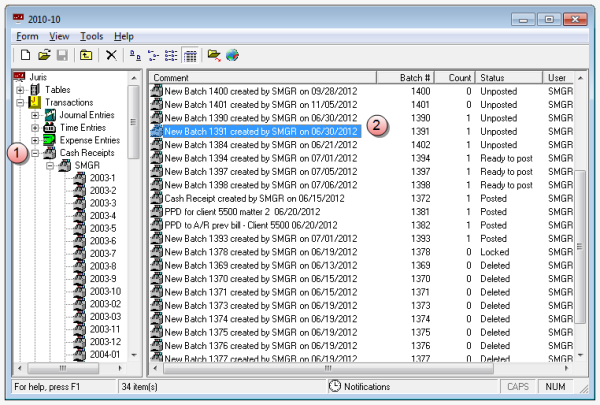Expand the Expense Entries node
This screenshot has width=600, height=405.
click(35, 140)
